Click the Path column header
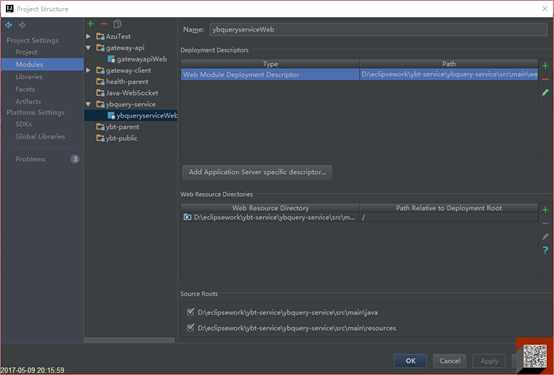Screen dimensions: 554x375 449,64
